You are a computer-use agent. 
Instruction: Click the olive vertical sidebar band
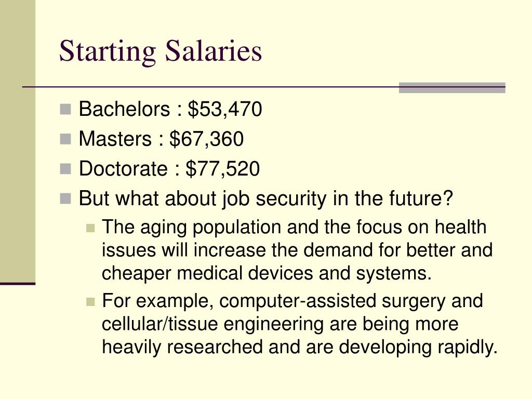[18, 141]
